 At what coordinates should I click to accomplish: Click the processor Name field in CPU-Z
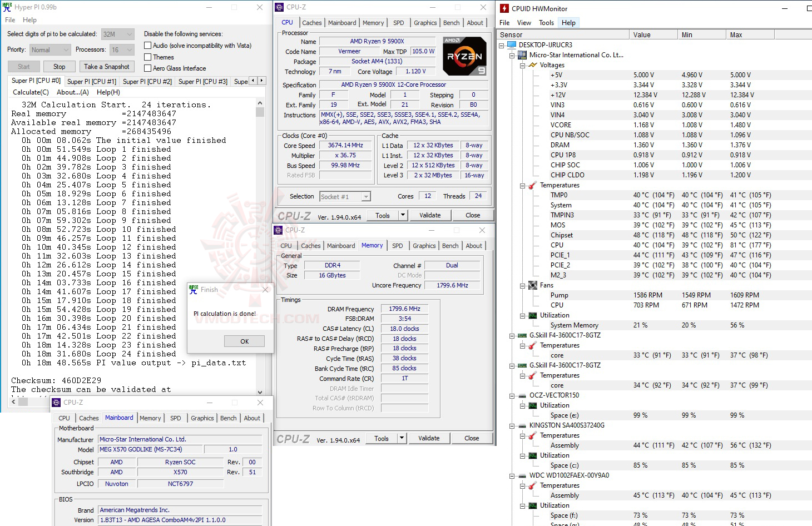point(377,41)
